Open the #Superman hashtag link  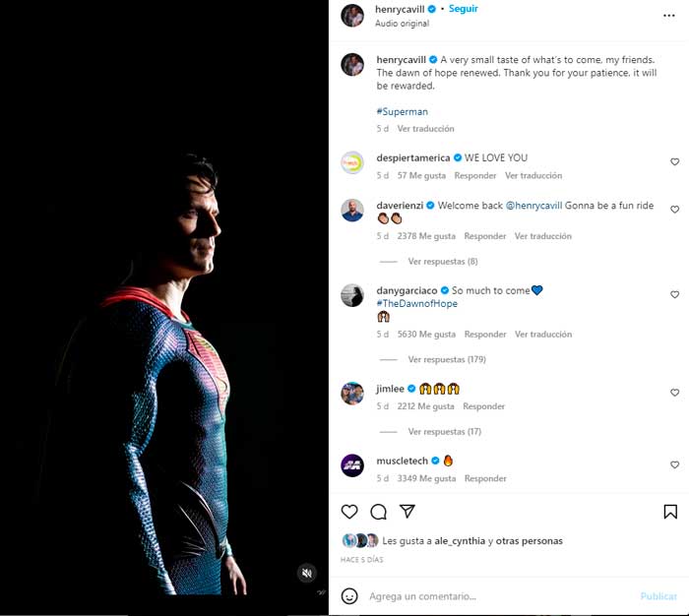(402, 112)
